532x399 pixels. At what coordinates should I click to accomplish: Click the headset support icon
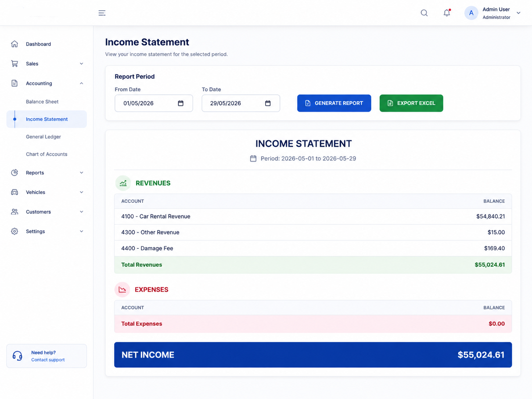[x=17, y=356]
